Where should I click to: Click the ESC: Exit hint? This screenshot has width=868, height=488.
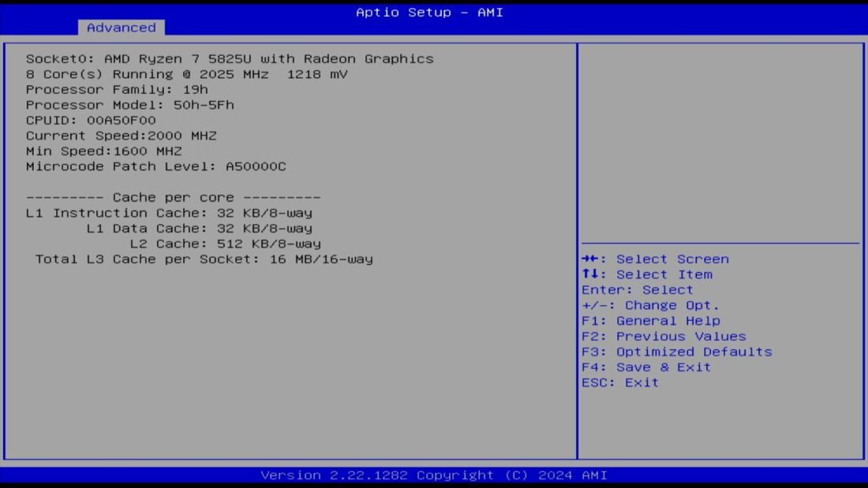point(620,383)
